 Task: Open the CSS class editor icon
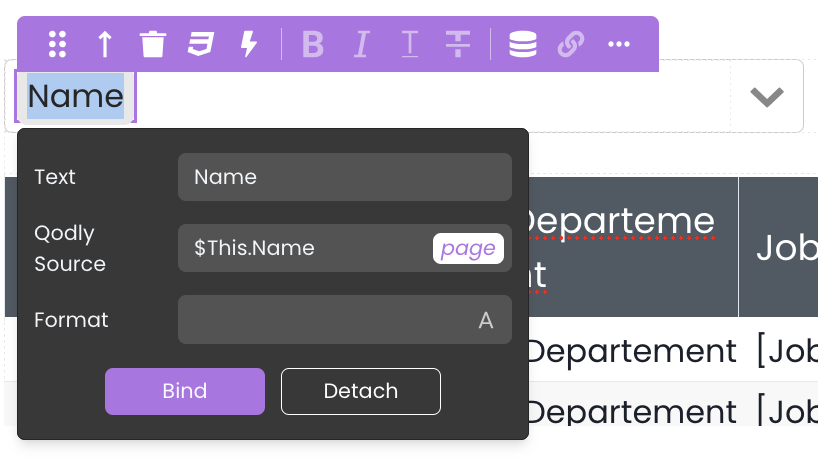[x=201, y=44]
